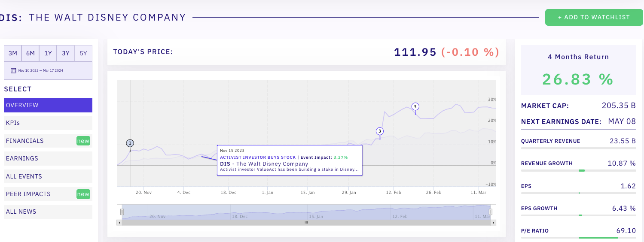644x242 pixels.
Task: Select the 6M time range
Action: click(x=31, y=53)
